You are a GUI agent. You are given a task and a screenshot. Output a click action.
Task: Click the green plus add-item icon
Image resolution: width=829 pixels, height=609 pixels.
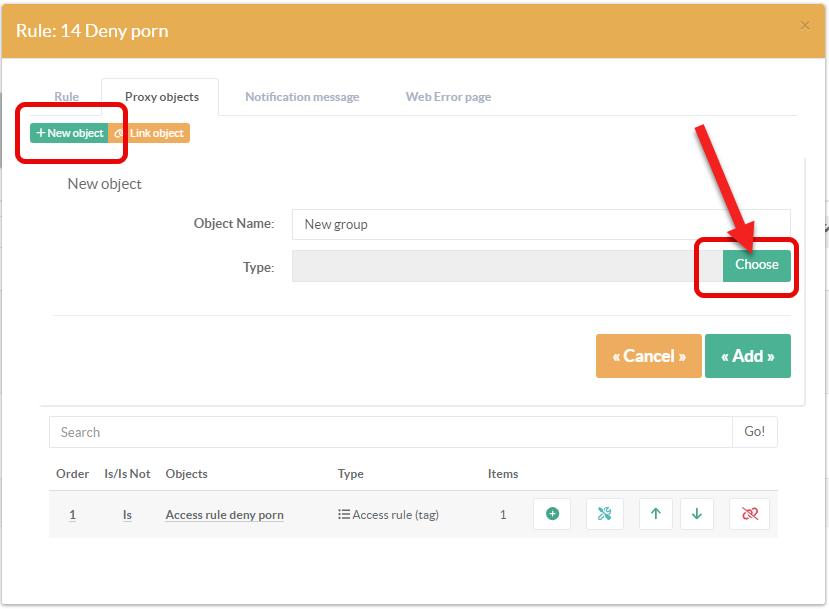(552, 514)
